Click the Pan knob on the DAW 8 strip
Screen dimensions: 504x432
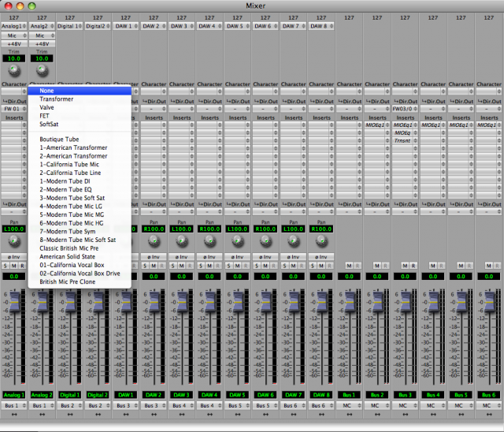(x=321, y=240)
